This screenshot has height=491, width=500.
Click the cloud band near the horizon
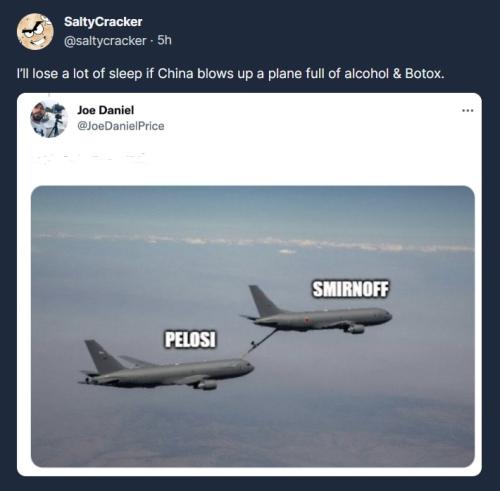pyautogui.click(x=253, y=242)
